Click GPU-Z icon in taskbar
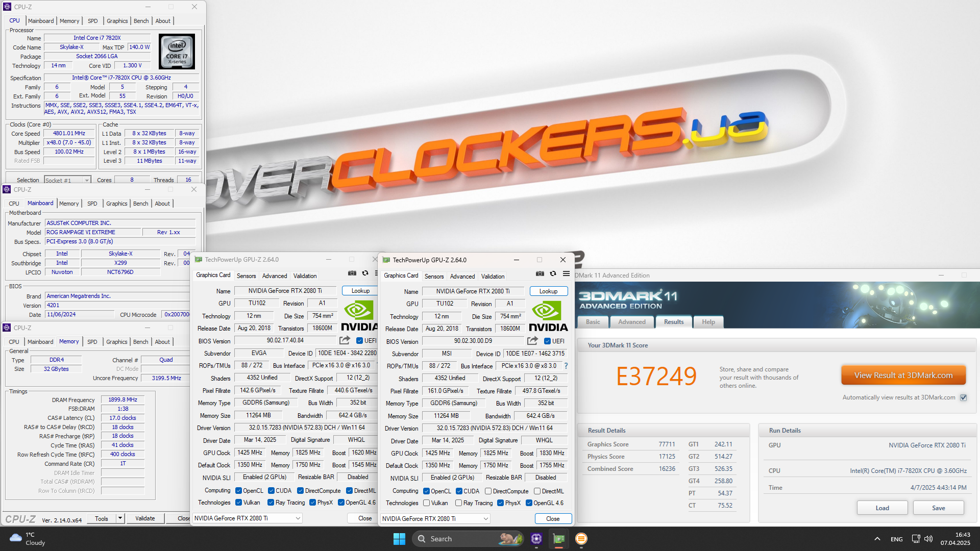Image resolution: width=980 pixels, height=551 pixels. [x=559, y=539]
